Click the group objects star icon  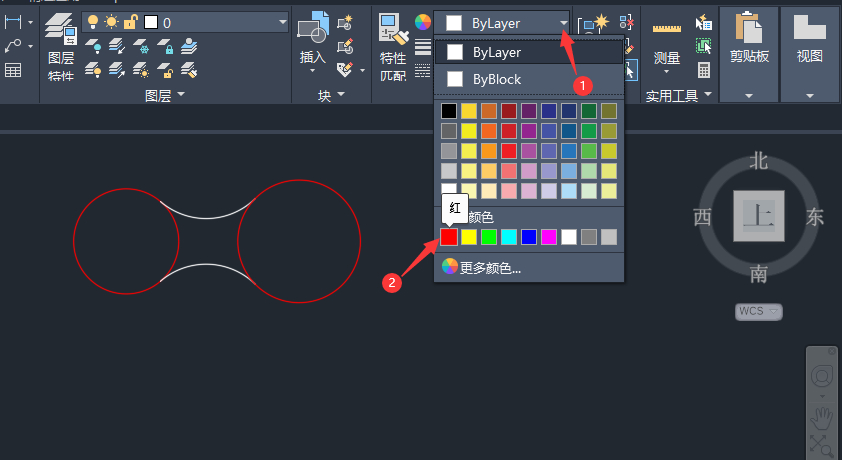pyautogui.click(x=593, y=23)
